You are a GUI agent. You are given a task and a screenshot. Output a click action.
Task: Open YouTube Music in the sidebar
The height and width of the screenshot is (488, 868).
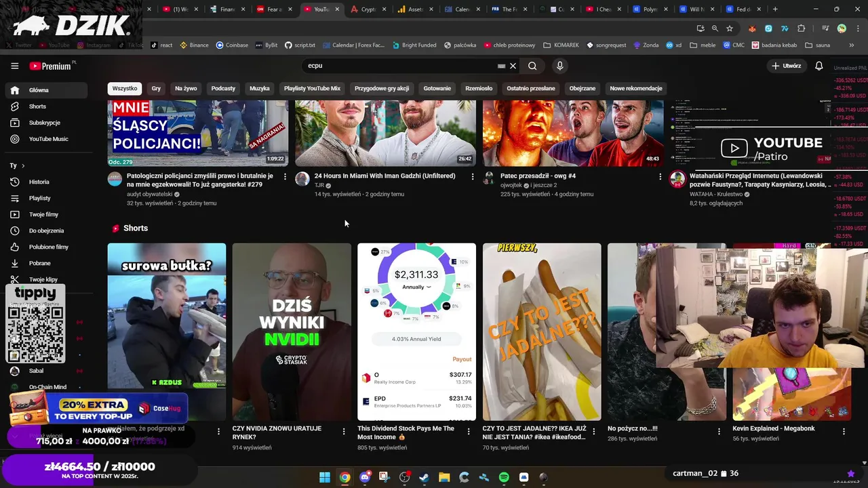click(x=45, y=139)
